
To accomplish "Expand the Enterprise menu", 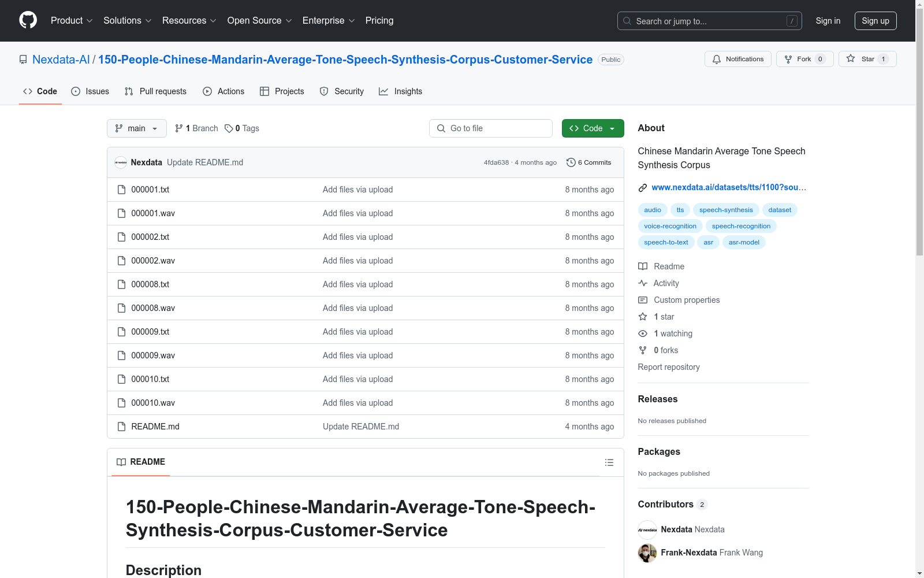I will tap(328, 21).
